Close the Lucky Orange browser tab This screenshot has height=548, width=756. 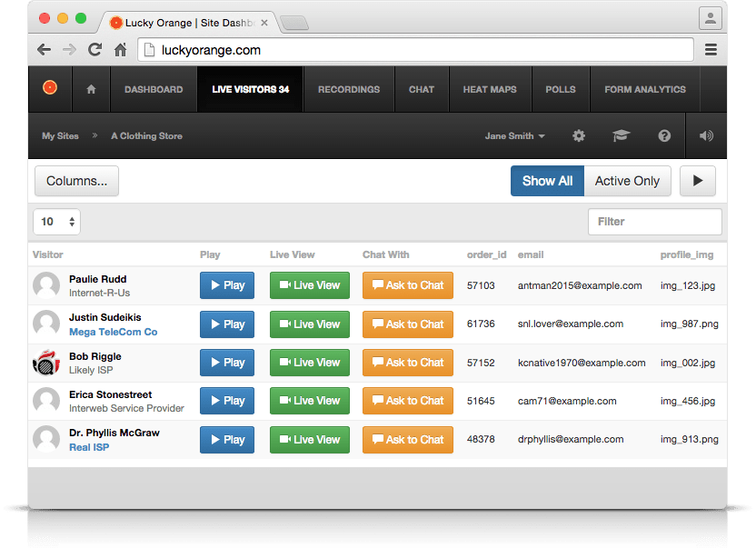pyautogui.click(x=264, y=23)
